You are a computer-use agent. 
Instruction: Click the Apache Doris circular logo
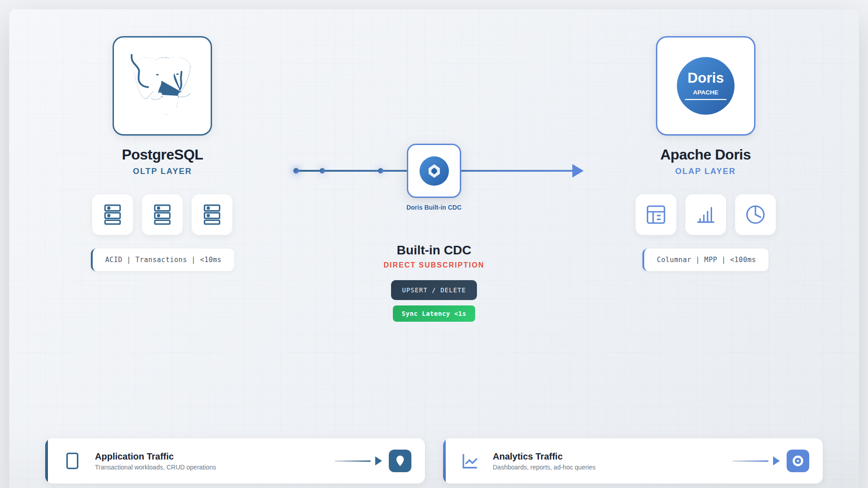pos(705,86)
